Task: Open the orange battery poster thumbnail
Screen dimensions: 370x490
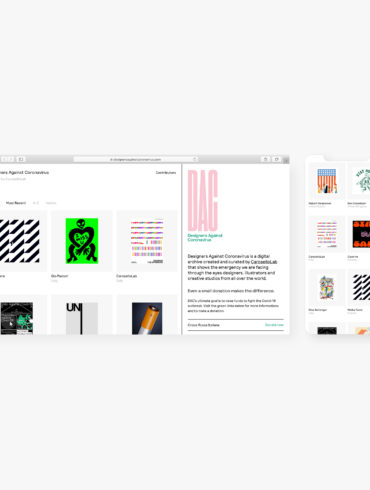Action: coord(147,318)
